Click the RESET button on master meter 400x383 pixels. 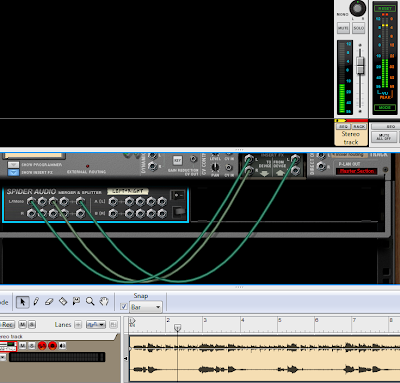(x=385, y=8)
